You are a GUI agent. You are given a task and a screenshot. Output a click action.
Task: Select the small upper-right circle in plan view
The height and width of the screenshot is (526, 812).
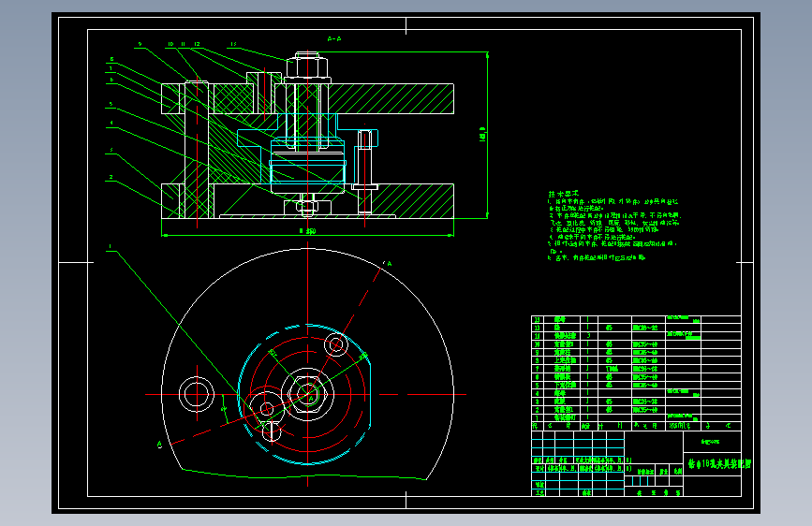click(336, 344)
